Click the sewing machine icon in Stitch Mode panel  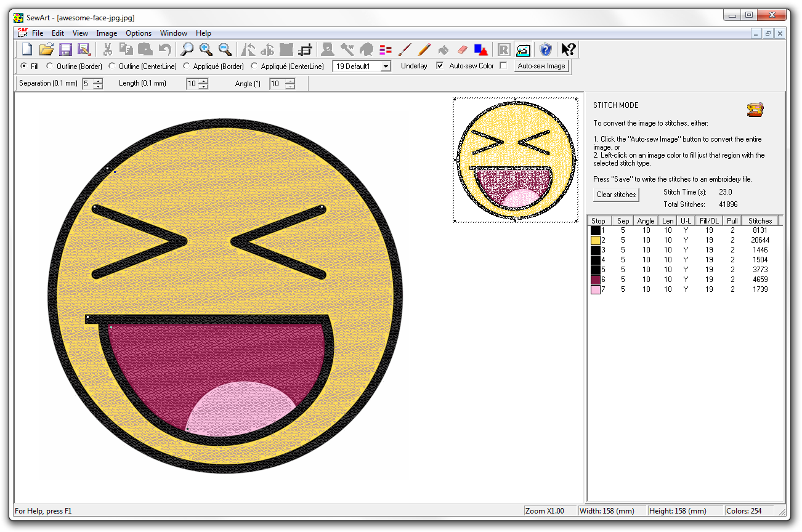[755, 110]
